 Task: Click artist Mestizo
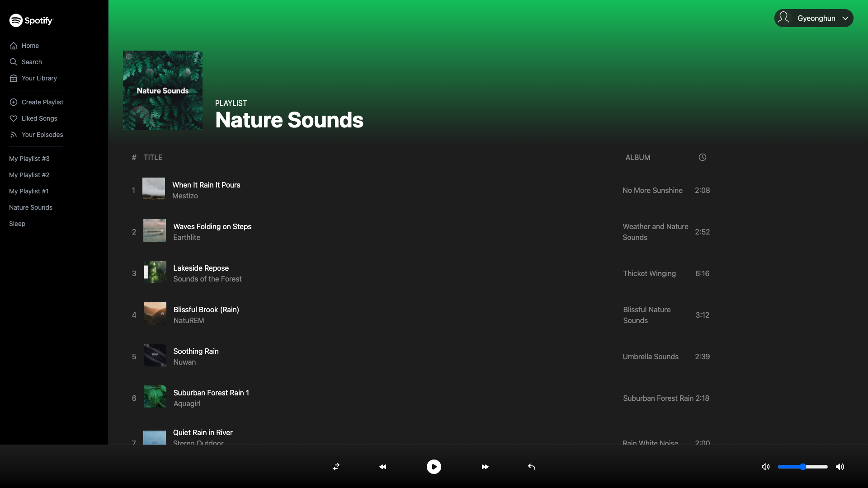click(x=185, y=196)
